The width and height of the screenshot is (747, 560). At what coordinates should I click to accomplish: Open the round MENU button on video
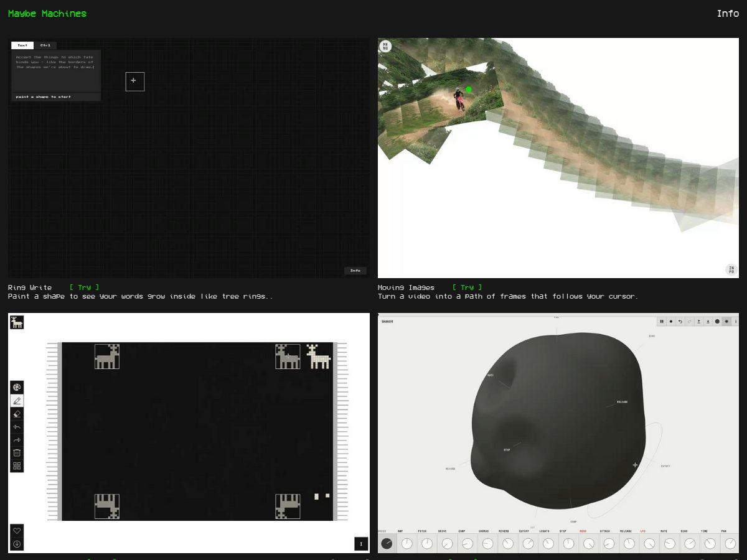(x=385, y=46)
